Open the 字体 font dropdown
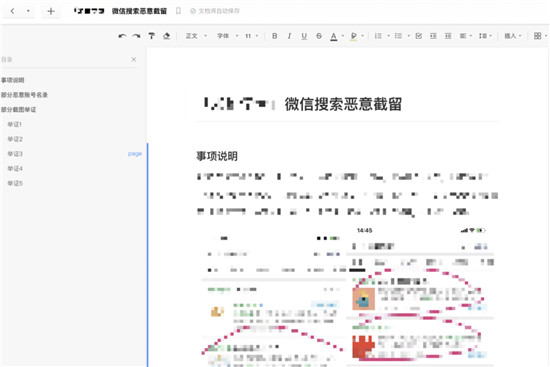Screen dimensions: 550x367 coord(227,36)
